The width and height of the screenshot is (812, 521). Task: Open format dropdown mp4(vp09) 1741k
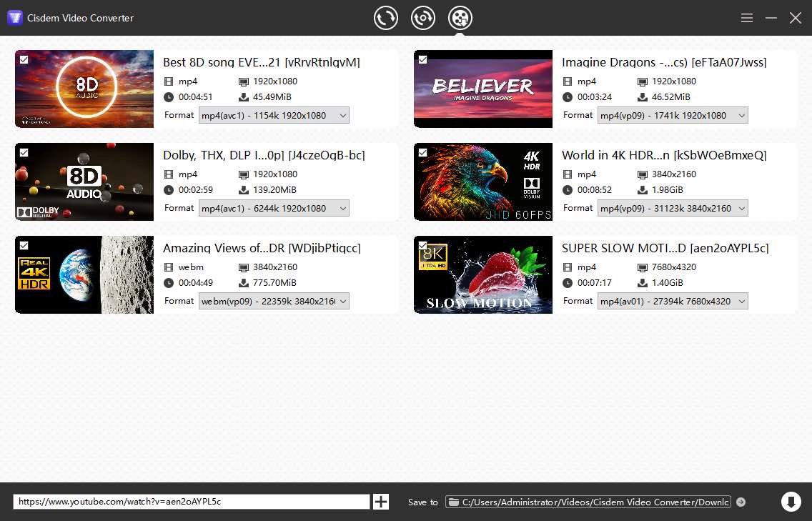point(673,116)
